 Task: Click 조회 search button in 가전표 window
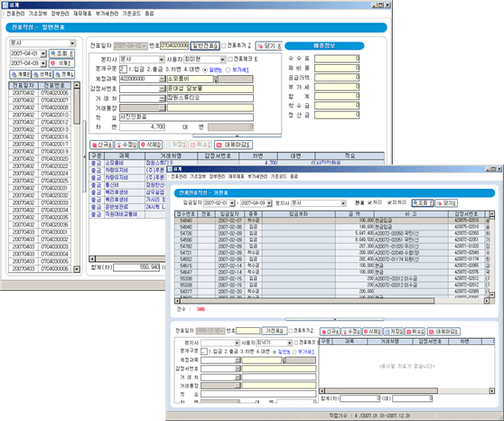(x=423, y=203)
